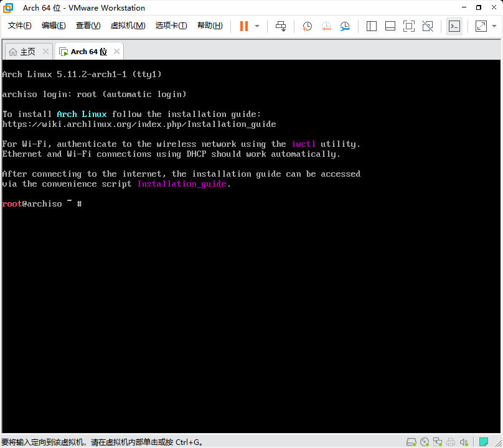Image resolution: width=503 pixels, height=448 pixels.
Task: Minimize the VMware Workstation window
Action: [x=464, y=7]
